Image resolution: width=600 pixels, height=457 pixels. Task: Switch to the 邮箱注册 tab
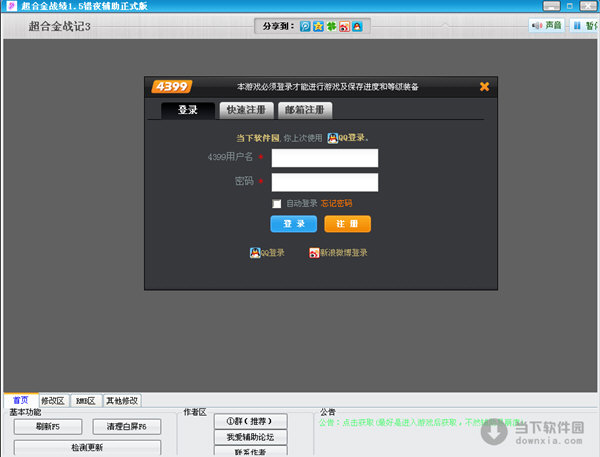(304, 110)
